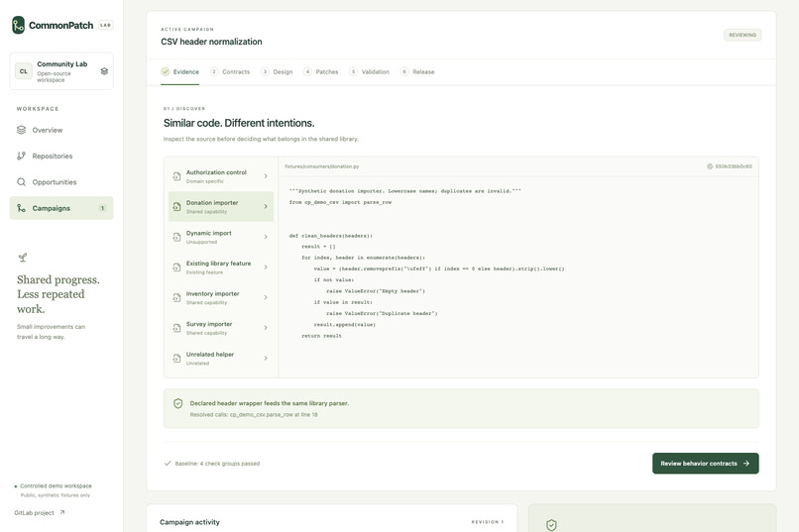Open Opportunities in the sidebar
This screenshot has height=532, width=799.
[x=61, y=181]
